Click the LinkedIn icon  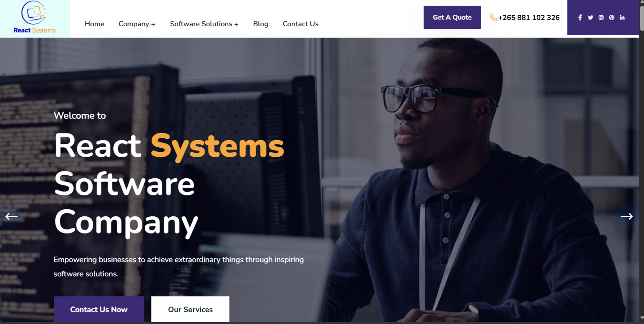[622, 18]
